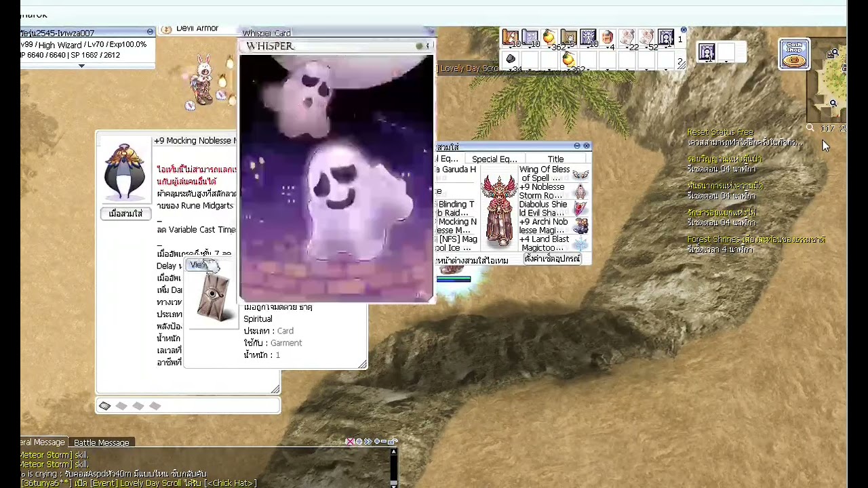
Task: Click the Devil Armor label at top
Action: (197, 29)
